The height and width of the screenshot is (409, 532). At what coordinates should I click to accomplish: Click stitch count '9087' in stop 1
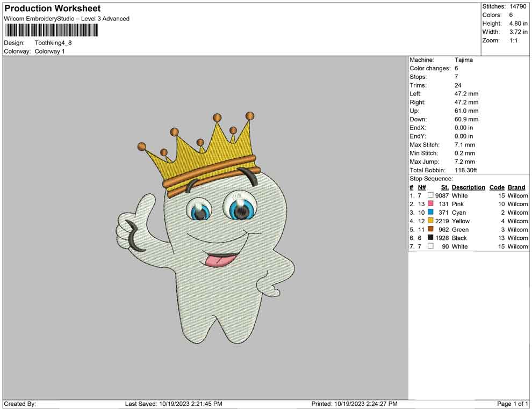coord(442,195)
